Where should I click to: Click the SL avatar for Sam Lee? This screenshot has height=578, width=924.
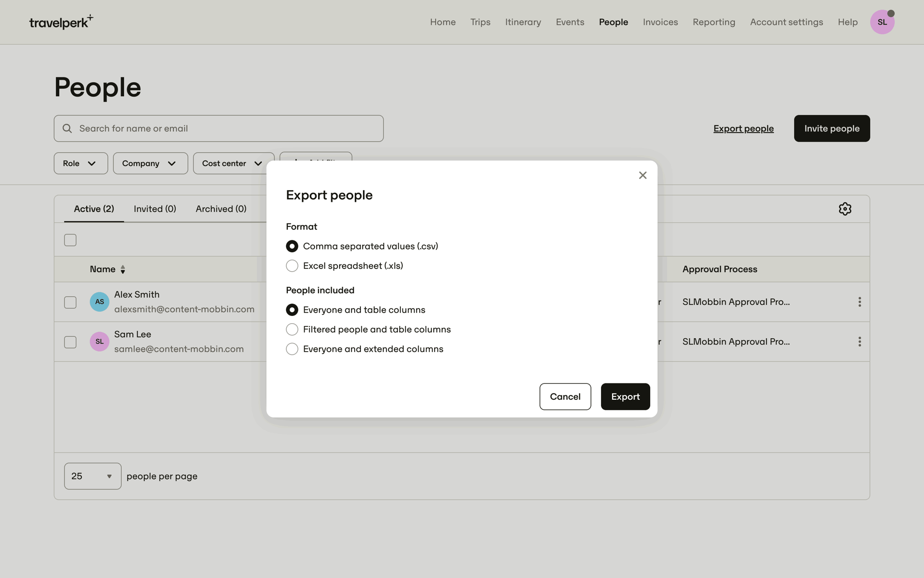(100, 342)
